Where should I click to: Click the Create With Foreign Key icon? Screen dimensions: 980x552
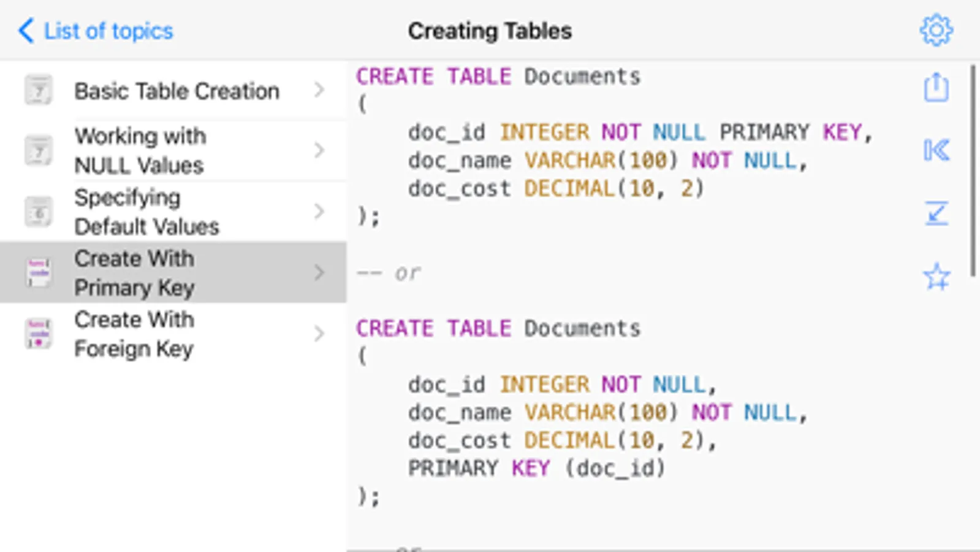pyautogui.click(x=39, y=334)
